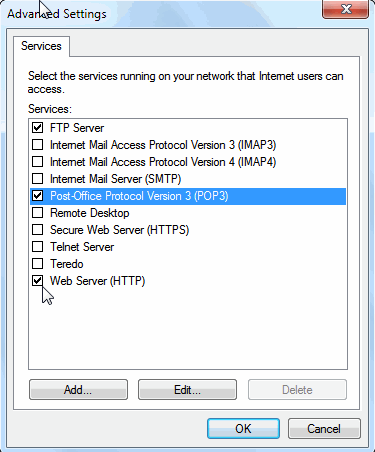The image size is (375, 452).
Task: Select the FTP Server list row label
Action: [77, 128]
